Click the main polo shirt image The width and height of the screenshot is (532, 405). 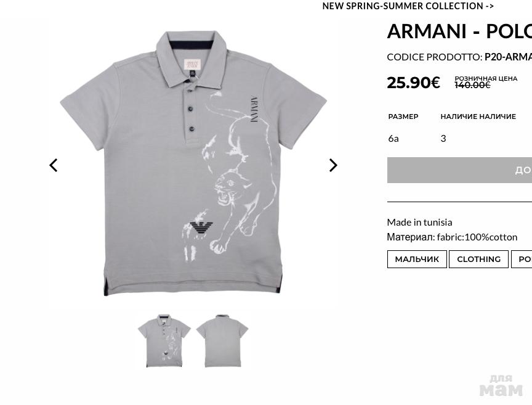pos(193,163)
